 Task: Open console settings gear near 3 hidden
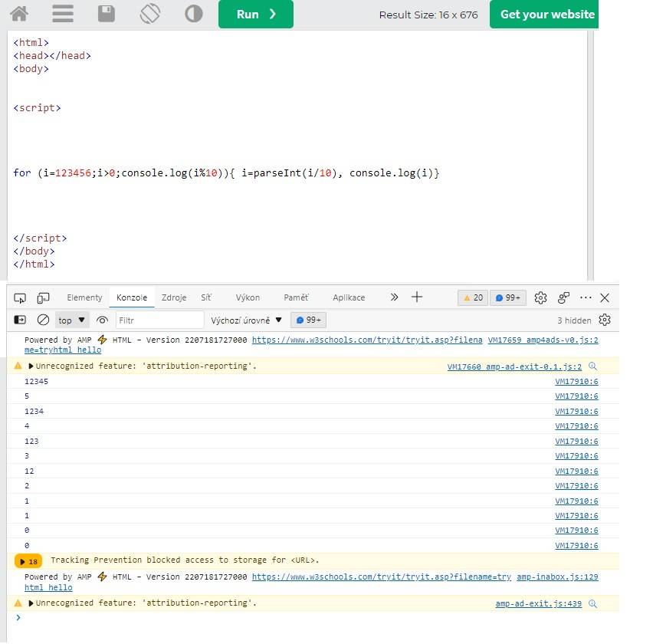605,320
